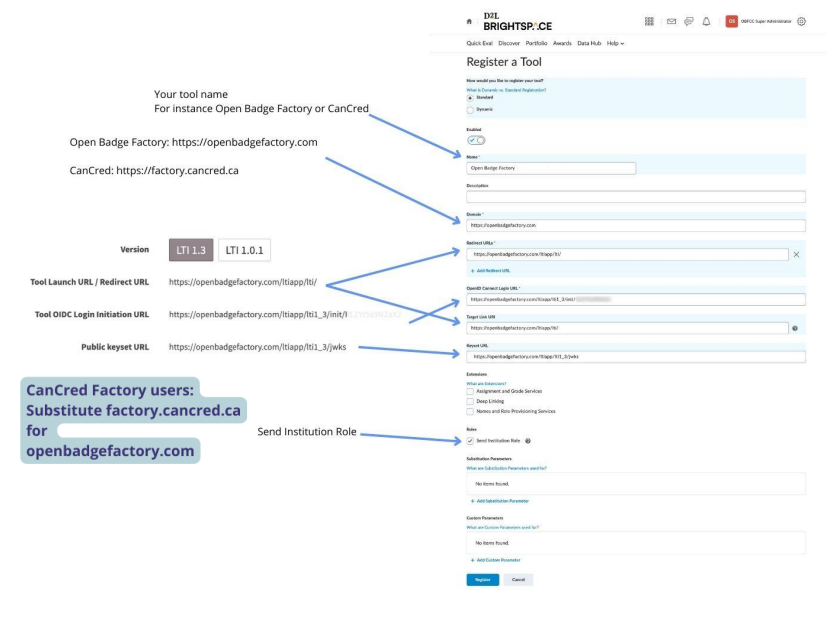Open the course selector grid icon
The width and height of the screenshot is (832, 617).
(x=649, y=21)
